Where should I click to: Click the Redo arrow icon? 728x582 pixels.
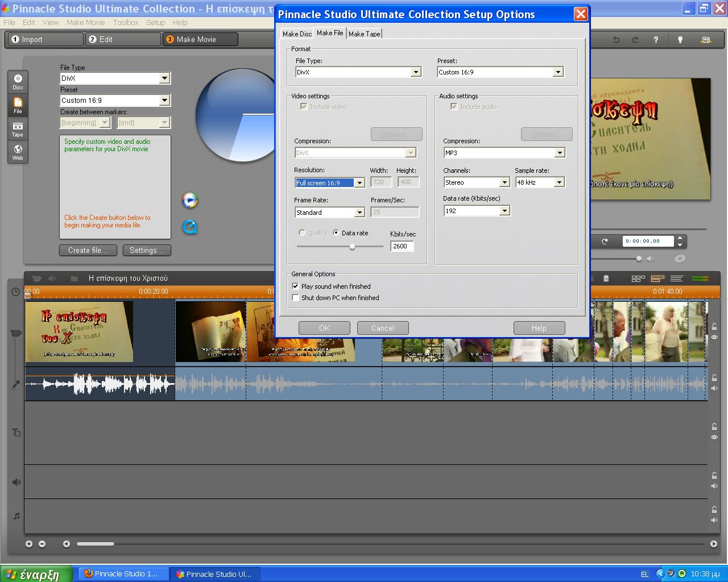click(635, 40)
